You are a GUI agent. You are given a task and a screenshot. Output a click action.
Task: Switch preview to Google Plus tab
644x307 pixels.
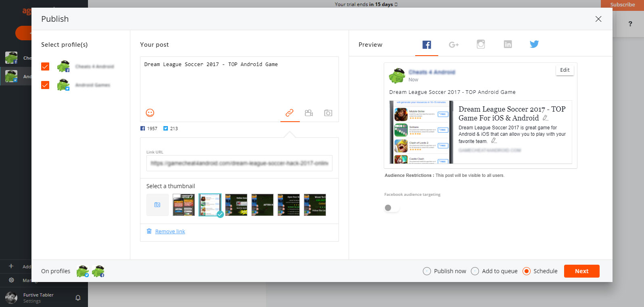point(454,44)
